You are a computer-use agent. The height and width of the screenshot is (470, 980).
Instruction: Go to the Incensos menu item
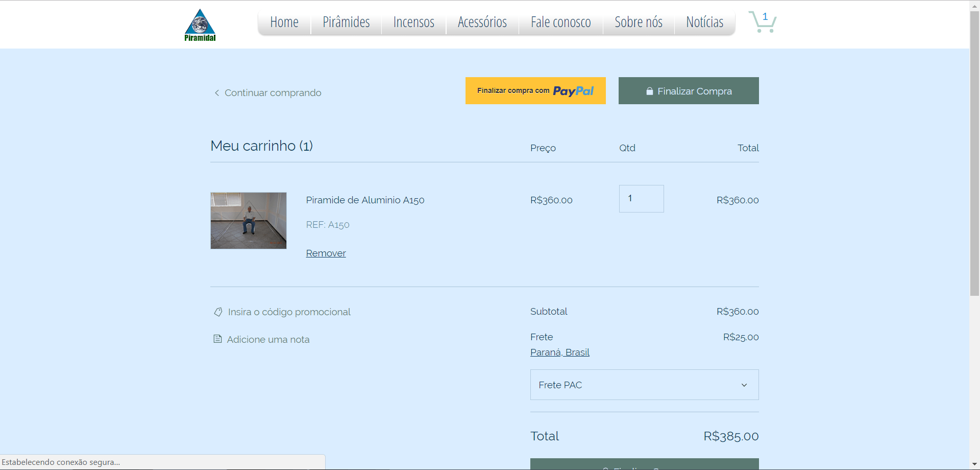(x=413, y=22)
